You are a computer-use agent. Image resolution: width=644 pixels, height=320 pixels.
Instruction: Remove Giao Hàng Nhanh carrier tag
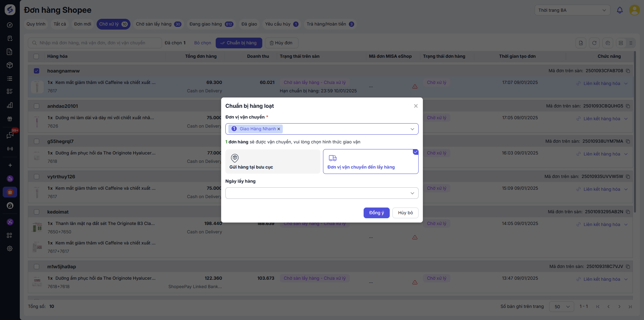pos(279,129)
